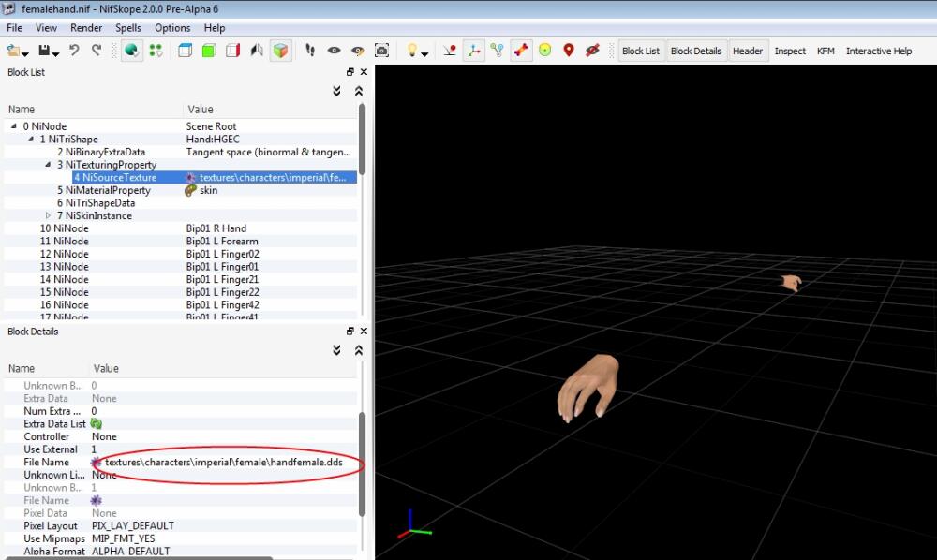Screen dimensions: 937x560
Task: Click the KFM toolbar button
Action: click(x=825, y=51)
